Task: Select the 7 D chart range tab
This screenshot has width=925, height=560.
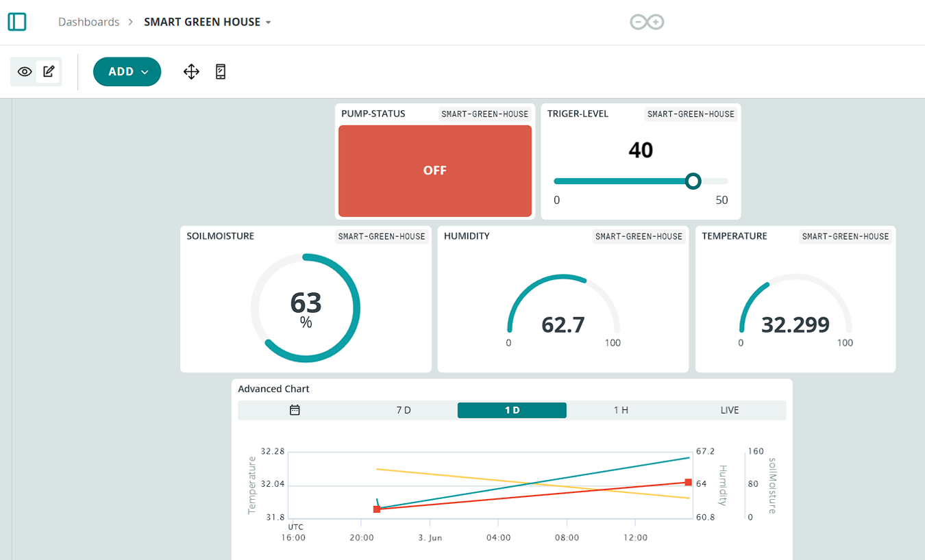Action: point(404,410)
